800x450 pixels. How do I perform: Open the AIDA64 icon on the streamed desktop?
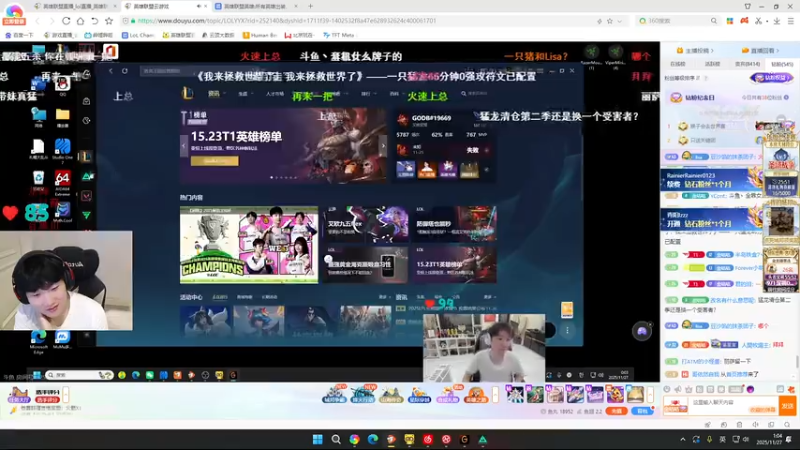(62, 182)
